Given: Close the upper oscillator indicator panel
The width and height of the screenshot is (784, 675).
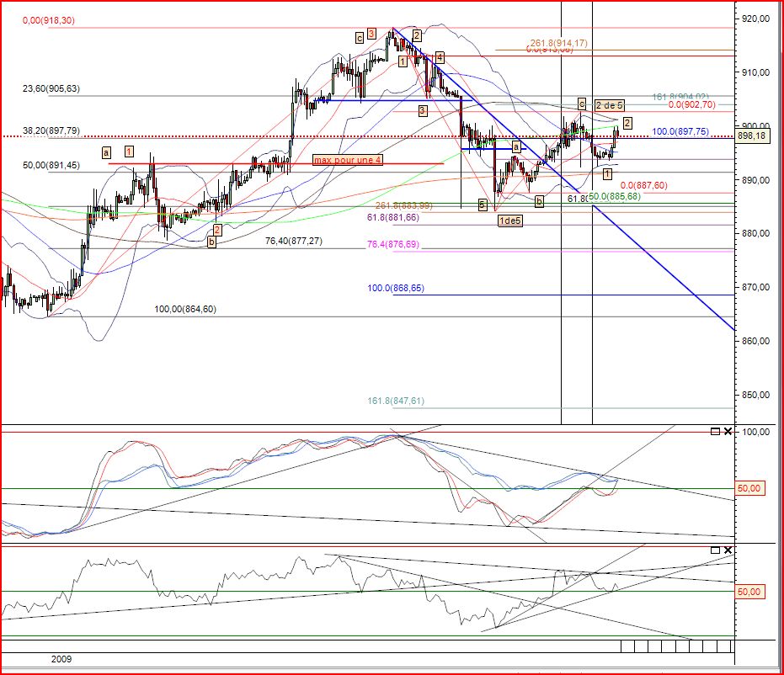Looking at the screenshot, I should 728,432.
